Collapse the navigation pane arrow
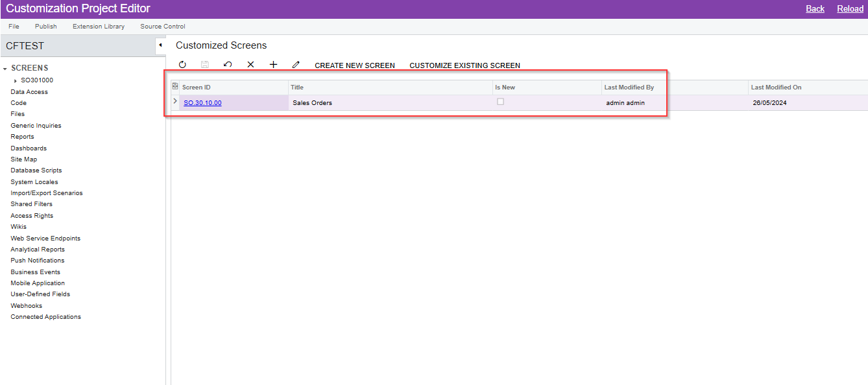 [160, 45]
